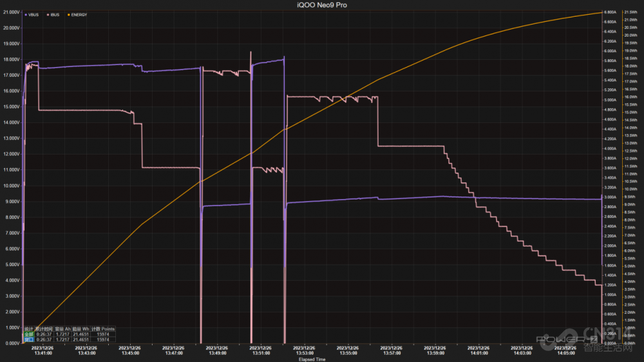Toggle the IBUS series in the legend
The width and height of the screenshot is (644, 362).
[56, 14]
